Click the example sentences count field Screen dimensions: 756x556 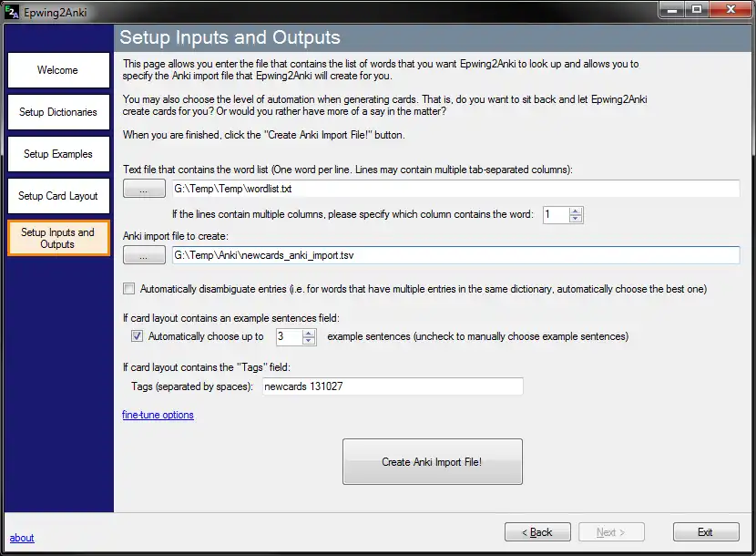point(289,336)
